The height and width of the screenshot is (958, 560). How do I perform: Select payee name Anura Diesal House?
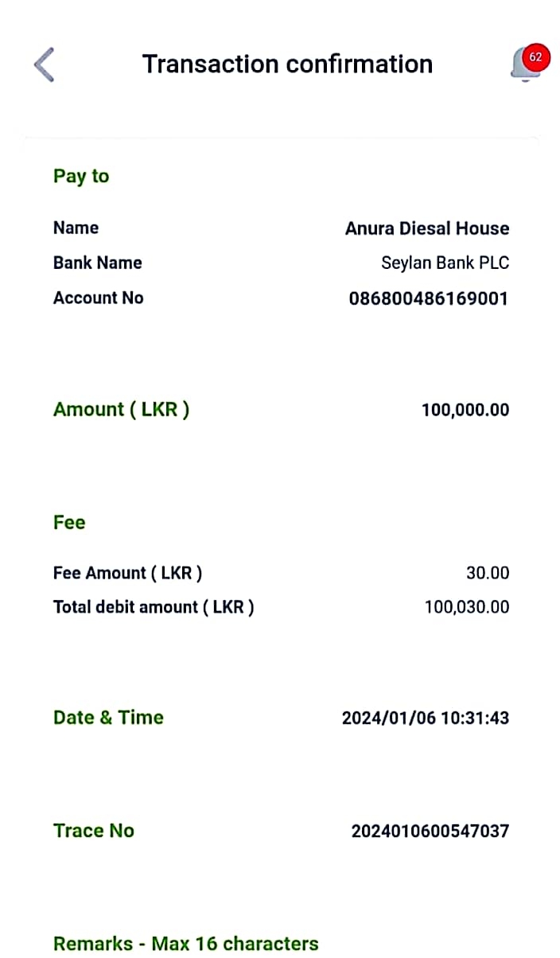click(426, 229)
